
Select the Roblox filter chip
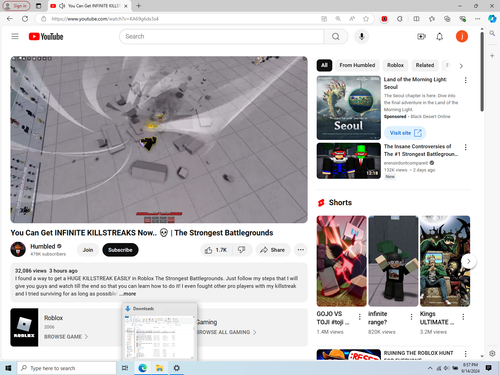tap(395, 65)
